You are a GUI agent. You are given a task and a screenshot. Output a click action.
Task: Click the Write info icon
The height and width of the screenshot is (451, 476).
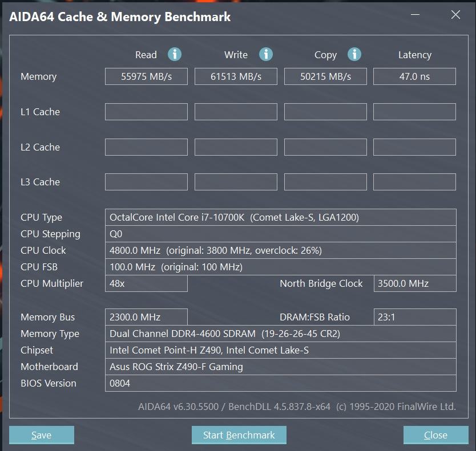coord(265,55)
